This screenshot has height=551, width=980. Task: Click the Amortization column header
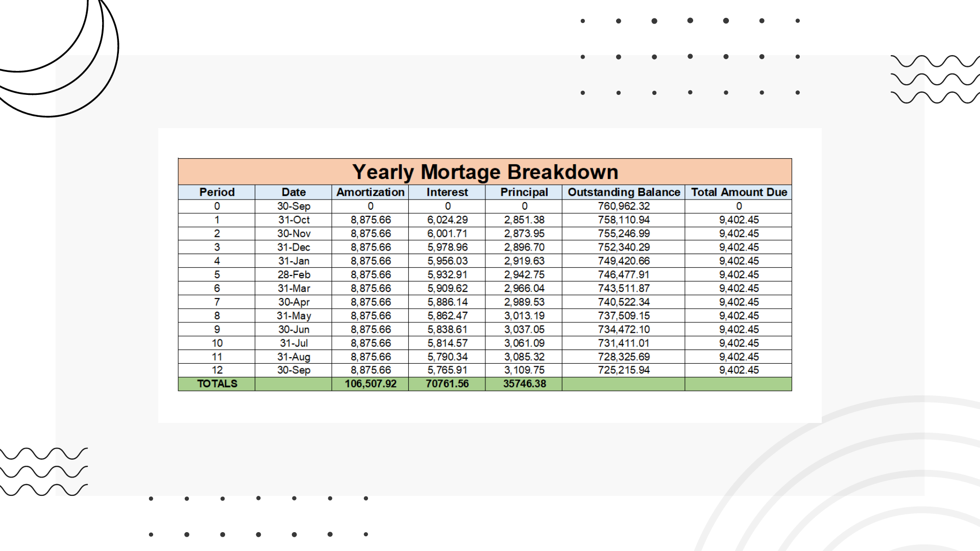coord(370,192)
